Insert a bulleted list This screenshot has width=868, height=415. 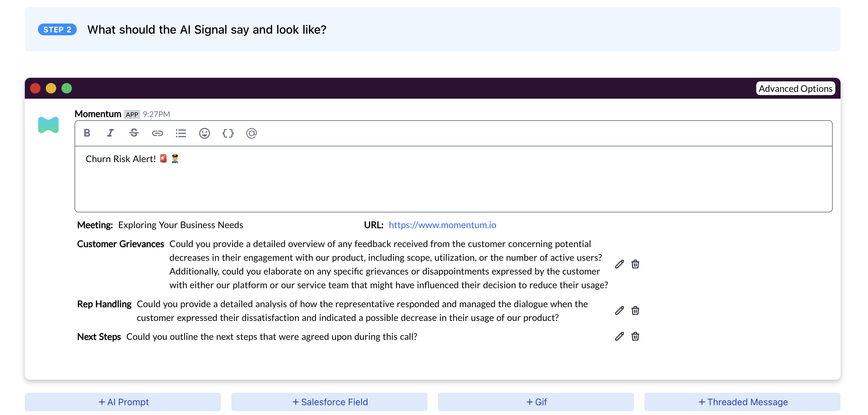click(181, 133)
